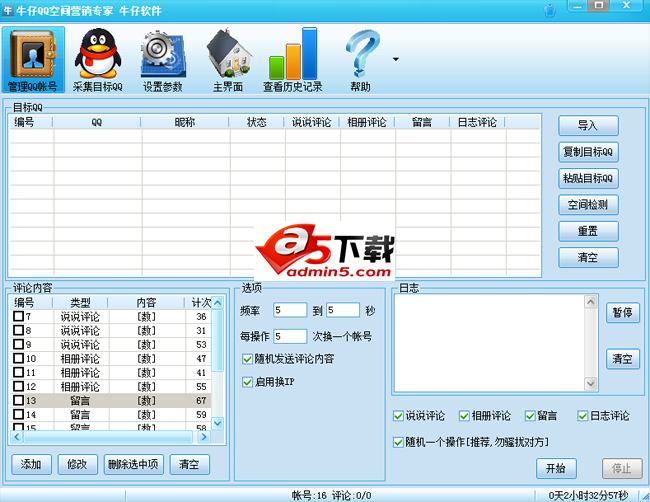The height and width of the screenshot is (502, 650).
Task: Click the comment list scroll right arrow
Action: pyautogui.click(x=204, y=437)
